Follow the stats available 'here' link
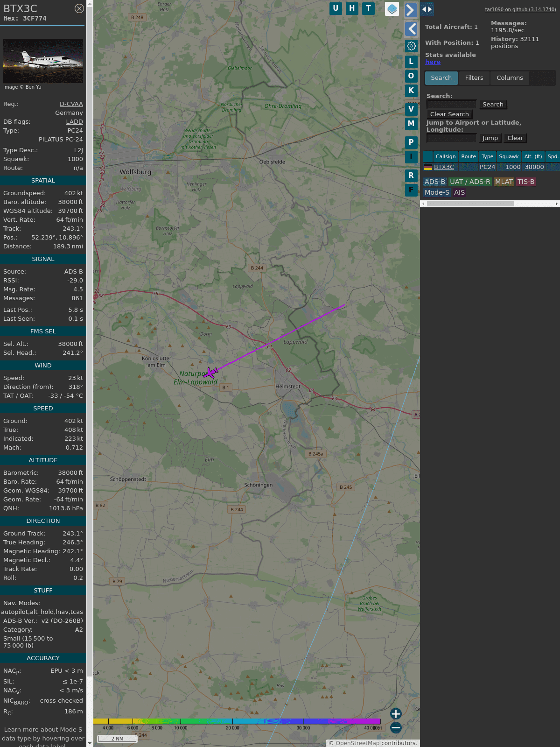The height and width of the screenshot is (747, 560). pos(433,62)
